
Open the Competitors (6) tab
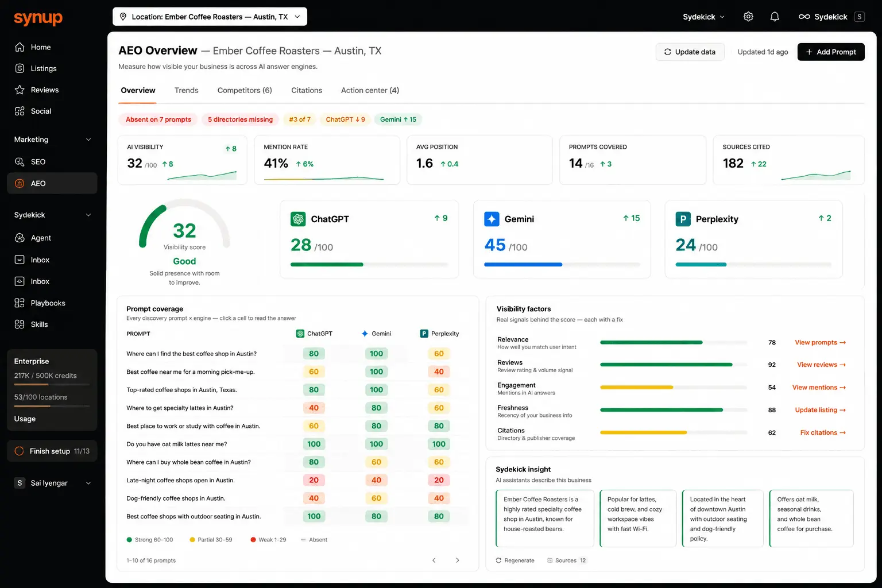(245, 90)
